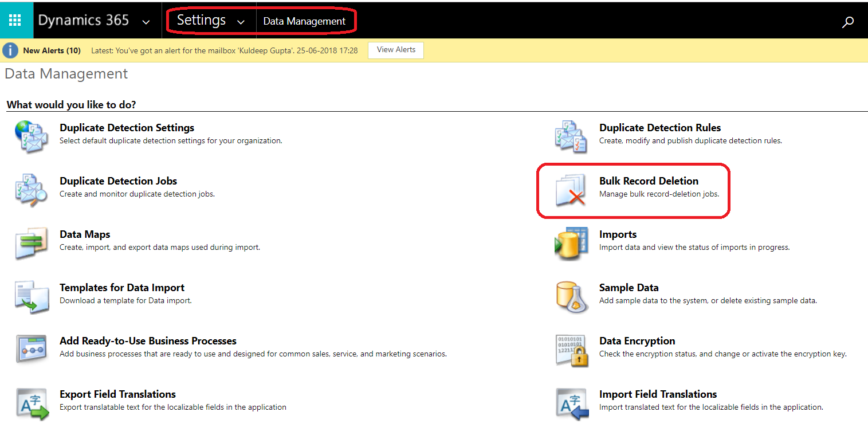Click the View Alerts button
This screenshot has height=443, width=868.
tap(396, 50)
